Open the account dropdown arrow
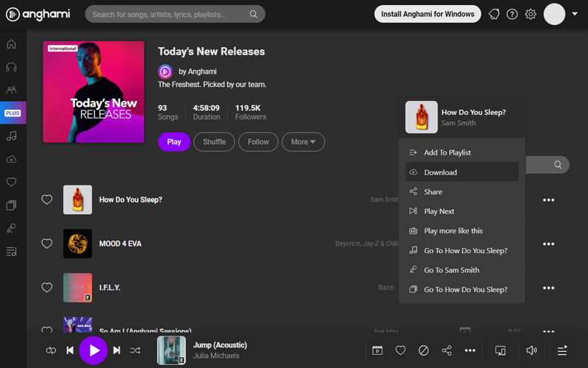Viewport: 588px width, 368px height. pyautogui.click(x=575, y=14)
